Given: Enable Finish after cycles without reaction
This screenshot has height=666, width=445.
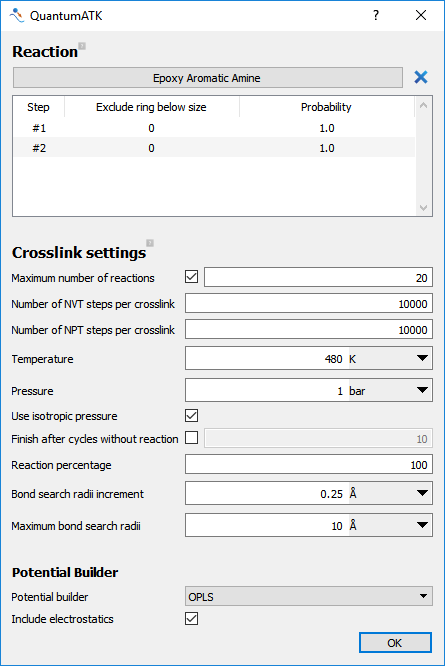Looking at the screenshot, I should [192, 437].
